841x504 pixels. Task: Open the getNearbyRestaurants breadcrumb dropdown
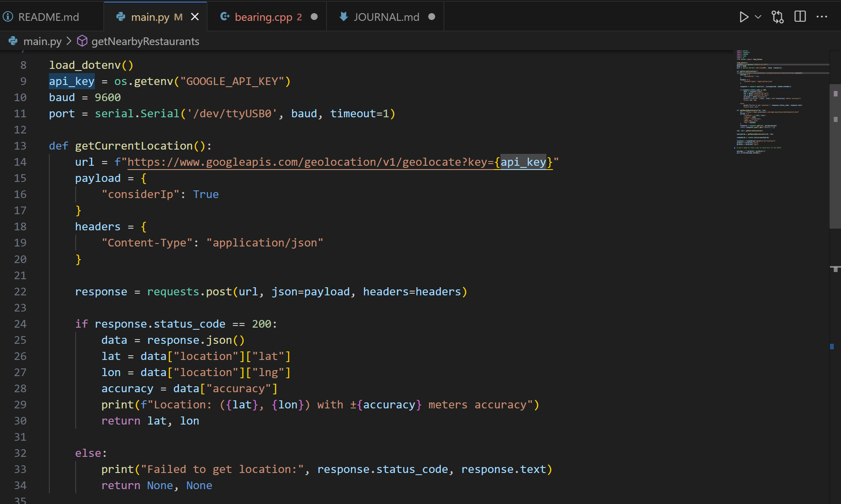(x=145, y=41)
